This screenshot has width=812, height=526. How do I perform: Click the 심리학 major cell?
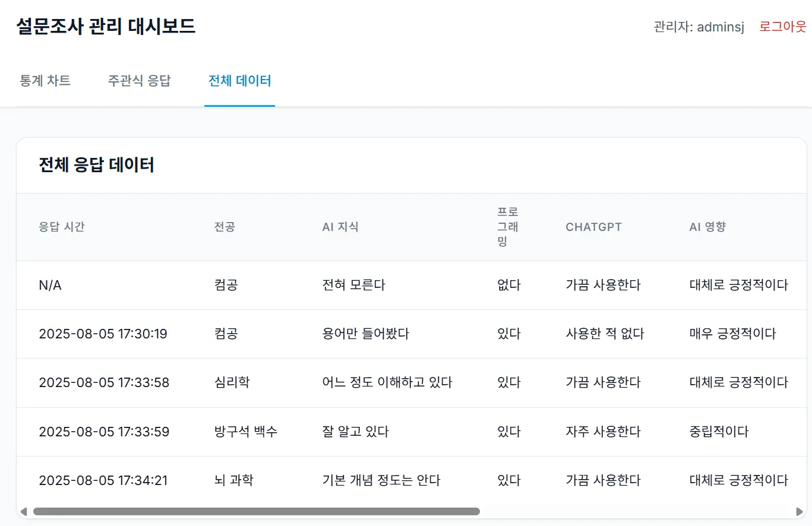coord(232,382)
